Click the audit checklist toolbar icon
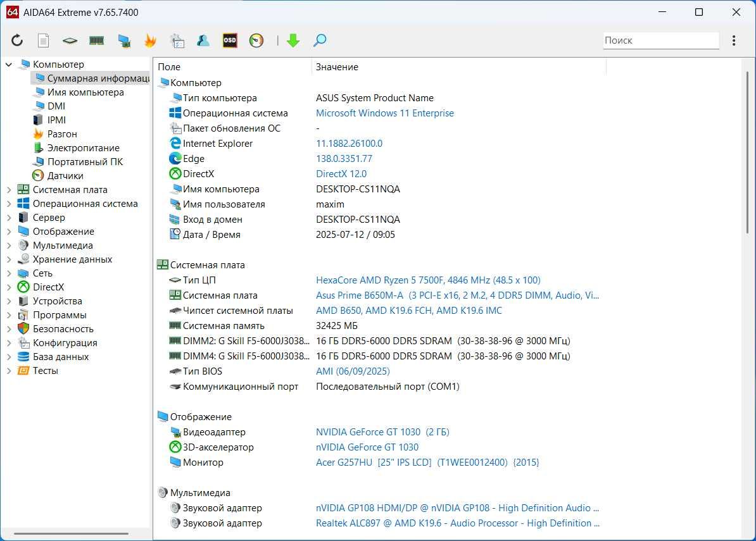Image resolution: width=756 pixels, height=541 pixels. (177, 40)
